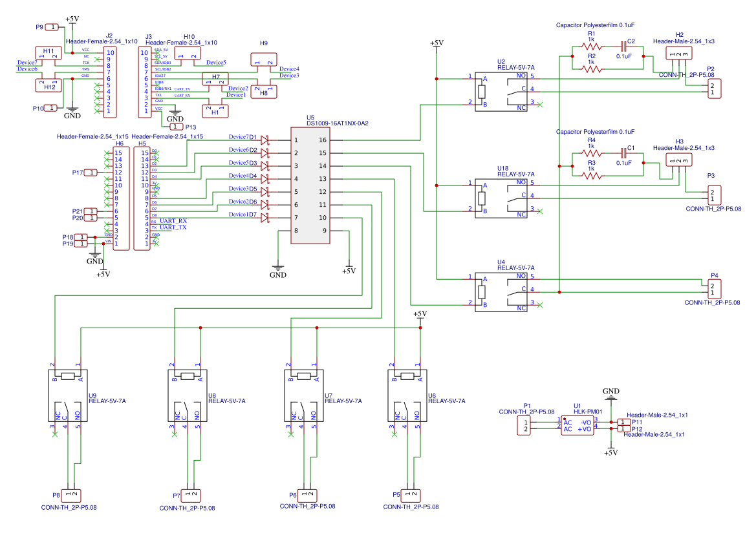Viewport: 756px width, 535px height.
Task: Click test point P10
Action: 51,108
